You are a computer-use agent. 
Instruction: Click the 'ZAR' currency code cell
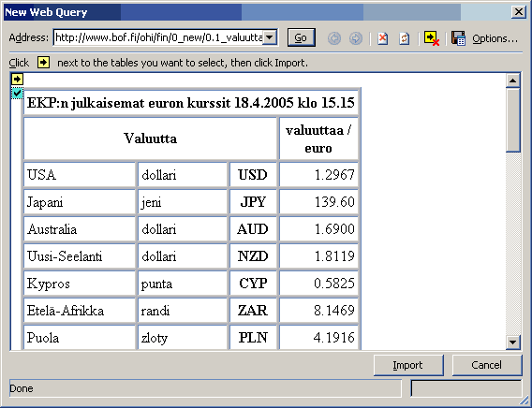click(x=253, y=311)
